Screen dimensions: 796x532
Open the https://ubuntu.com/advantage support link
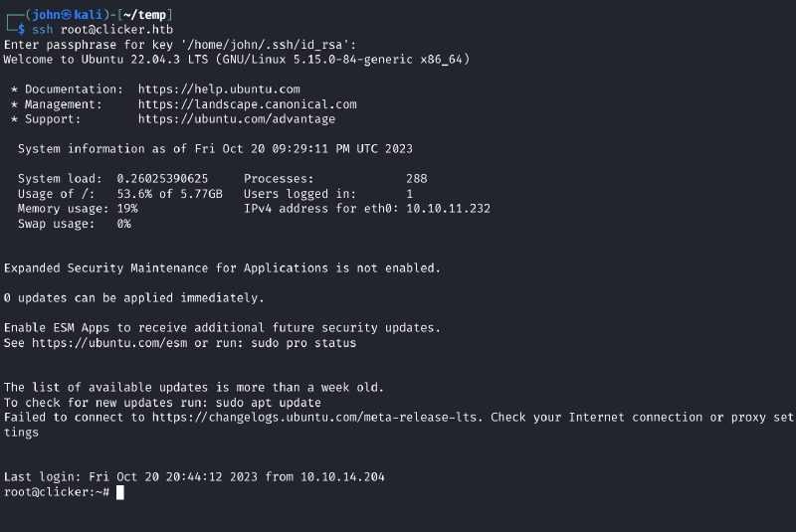click(x=237, y=119)
